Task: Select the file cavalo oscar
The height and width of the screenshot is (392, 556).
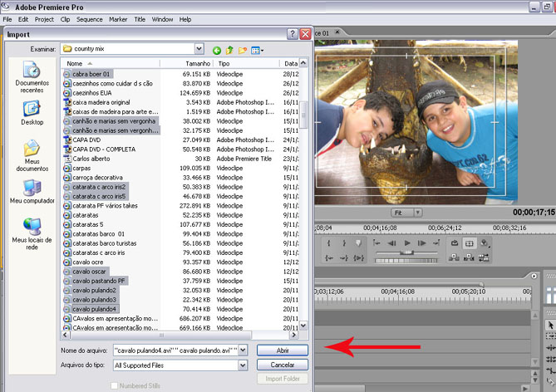Action: [90, 272]
